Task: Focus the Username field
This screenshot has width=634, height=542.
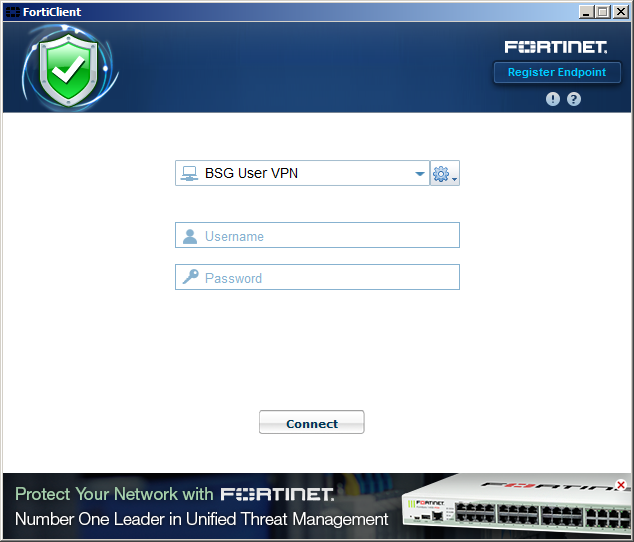Action: point(317,235)
